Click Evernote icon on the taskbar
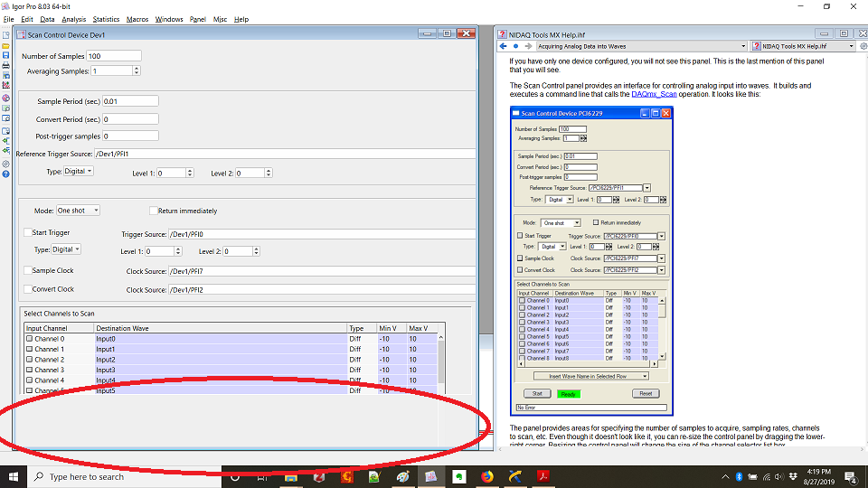This screenshot has width=868, height=488. [459, 476]
